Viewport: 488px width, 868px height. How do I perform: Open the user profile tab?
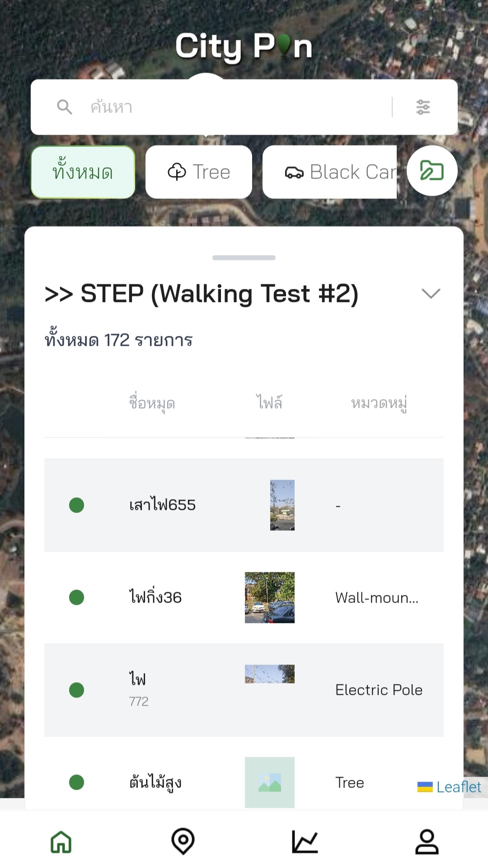pos(427,842)
